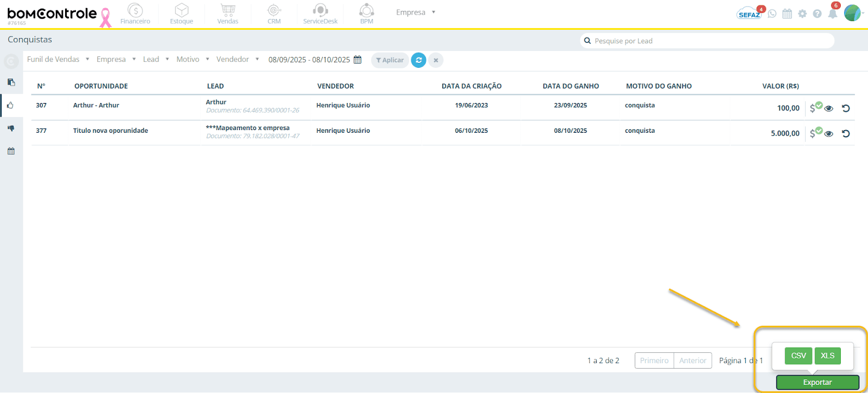The image size is (868, 393).
Task: Go to Anterior page
Action: [x=693, y=360]
